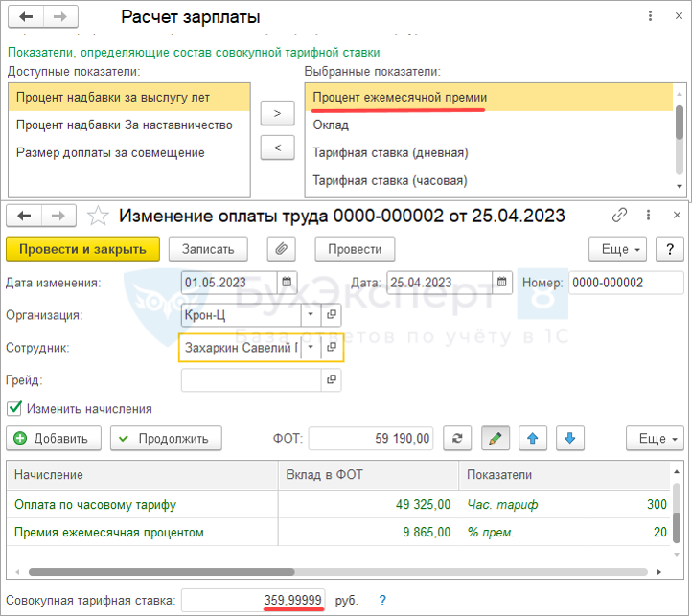The image size is (692, 616).
Task: Click Показатели column header
Action: [565, 475]
